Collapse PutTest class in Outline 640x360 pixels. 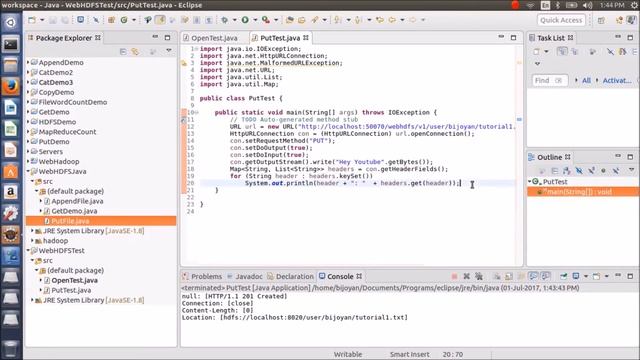click(529, 182)
